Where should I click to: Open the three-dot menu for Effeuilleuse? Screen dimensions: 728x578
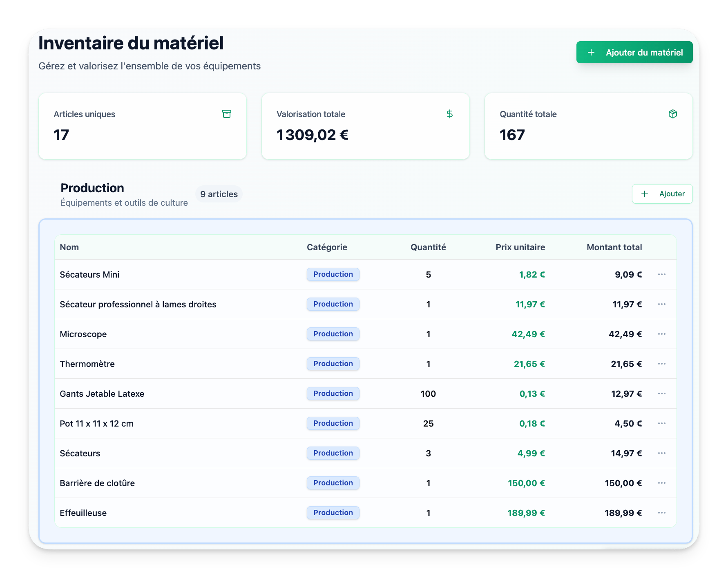(661, 513)
